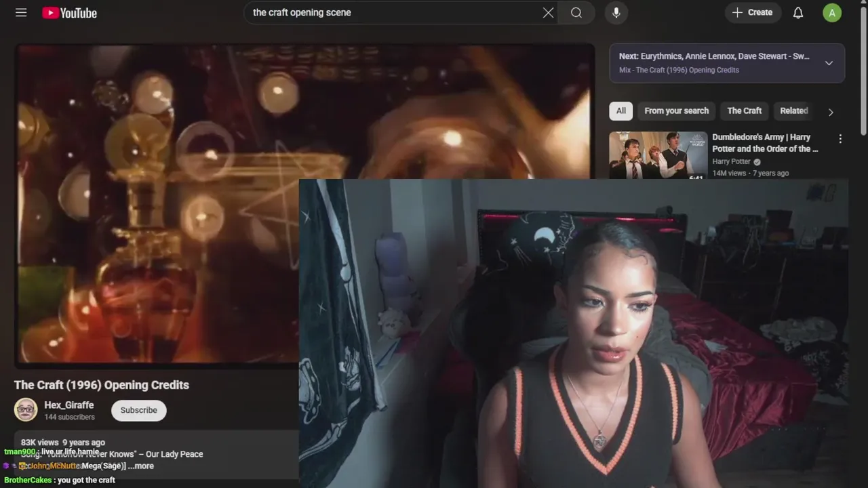Start voice search with the microphone icon
Screen dimensions: 868x488
[x=616, y=12]
